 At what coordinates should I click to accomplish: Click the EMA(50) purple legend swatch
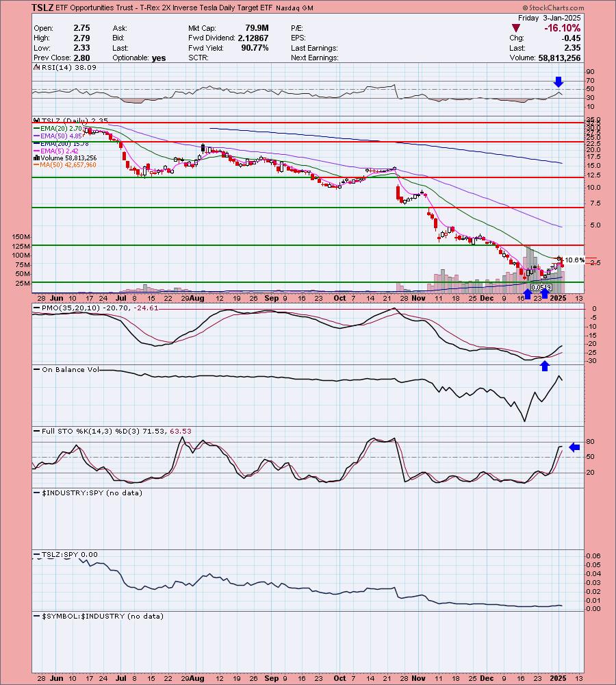[37, 136]
